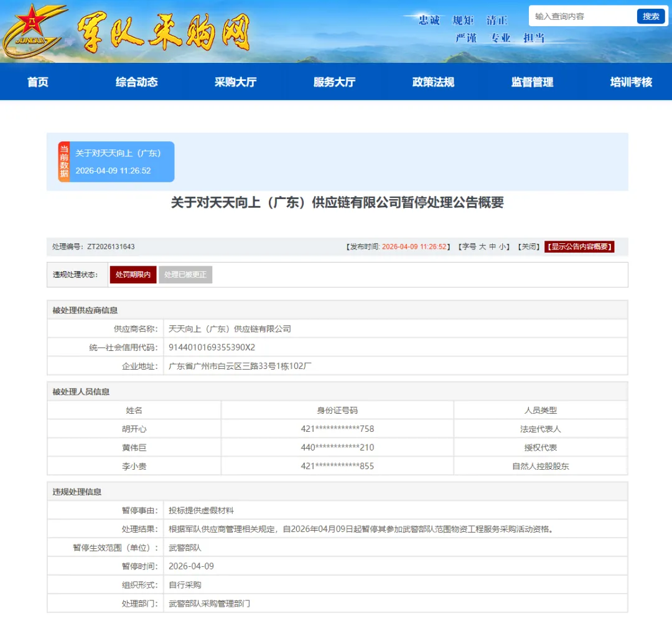672x621 pixels.
Task: Select the 培训考核 navigation item
Action: coord(629,82)
